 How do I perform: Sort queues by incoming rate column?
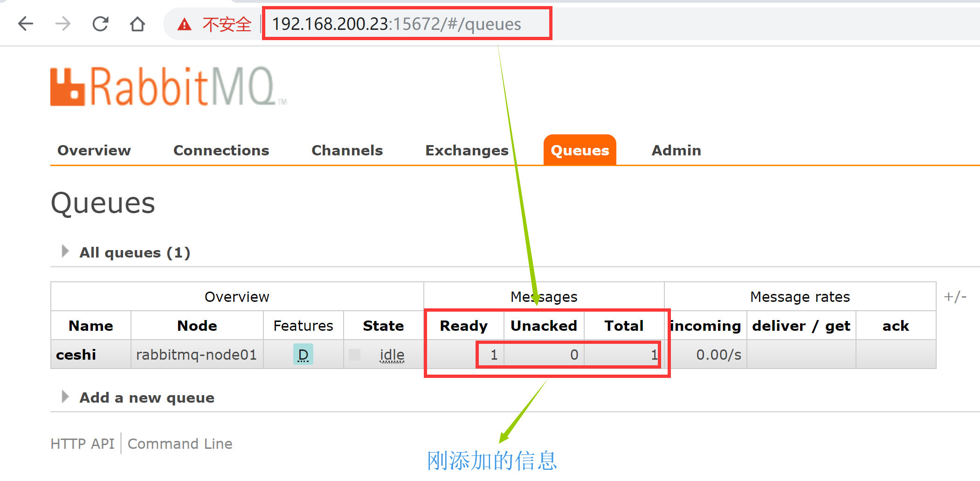pyautogui.click(x=705, y=326)
